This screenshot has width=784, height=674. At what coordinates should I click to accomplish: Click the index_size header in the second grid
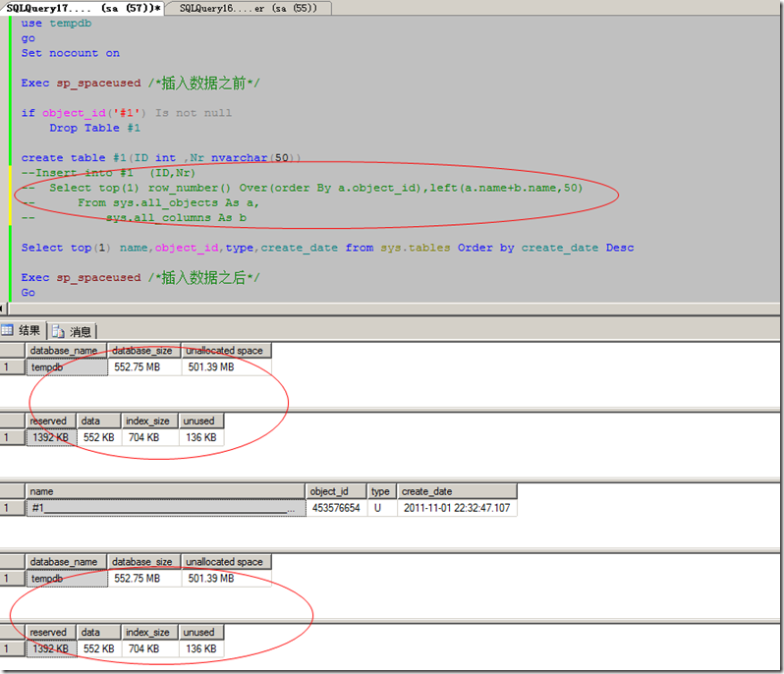(150, 421)
